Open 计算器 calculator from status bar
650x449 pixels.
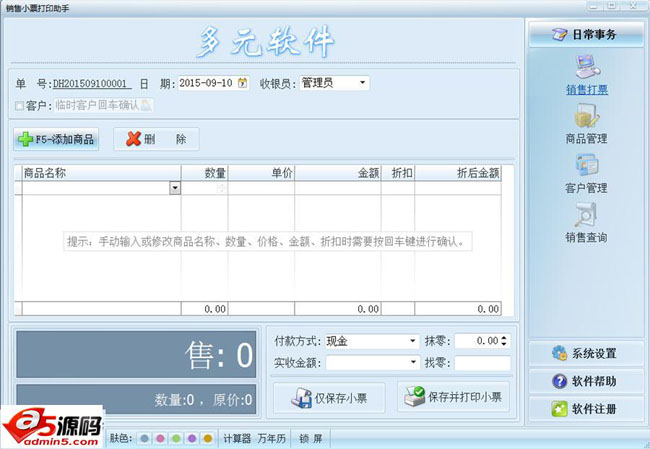tap(237, 438)
